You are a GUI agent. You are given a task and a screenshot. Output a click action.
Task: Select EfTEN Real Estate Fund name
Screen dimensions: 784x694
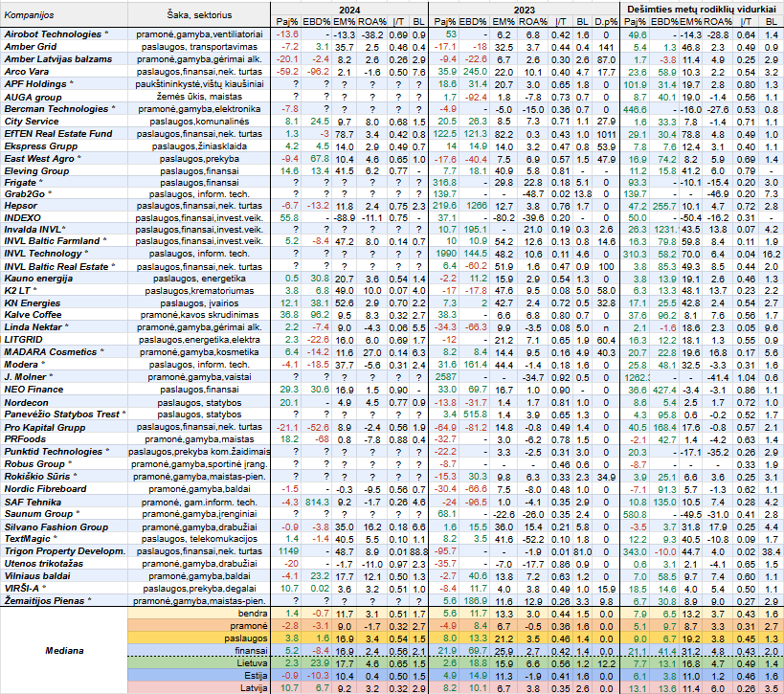click(58, 134)
